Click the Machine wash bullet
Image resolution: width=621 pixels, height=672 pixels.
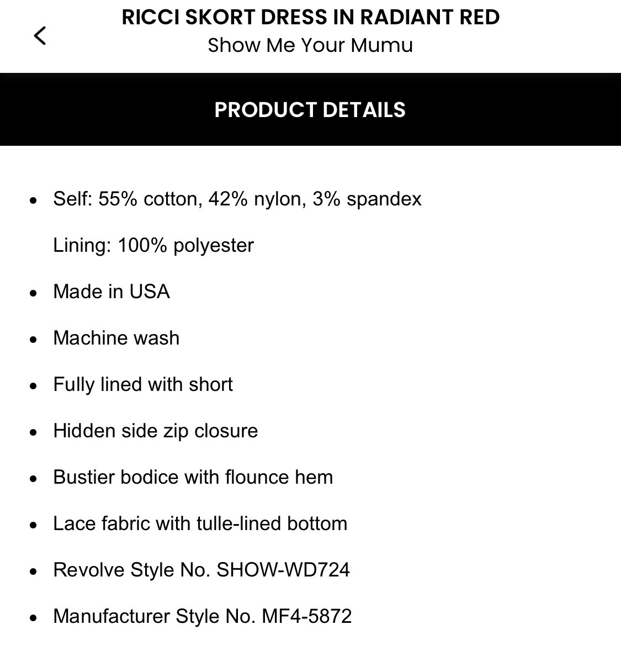116,338
